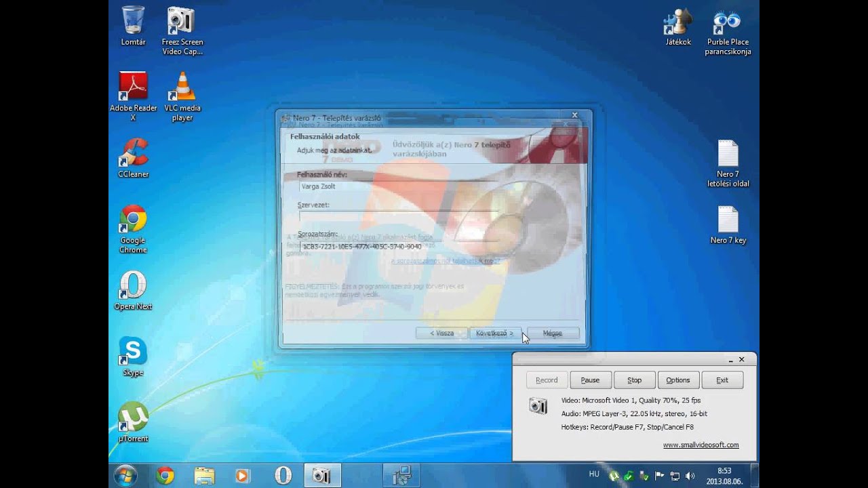Launch µTorrent desktop shortcut
This screenshot has height=488, width=868.
tap(133, 418)
